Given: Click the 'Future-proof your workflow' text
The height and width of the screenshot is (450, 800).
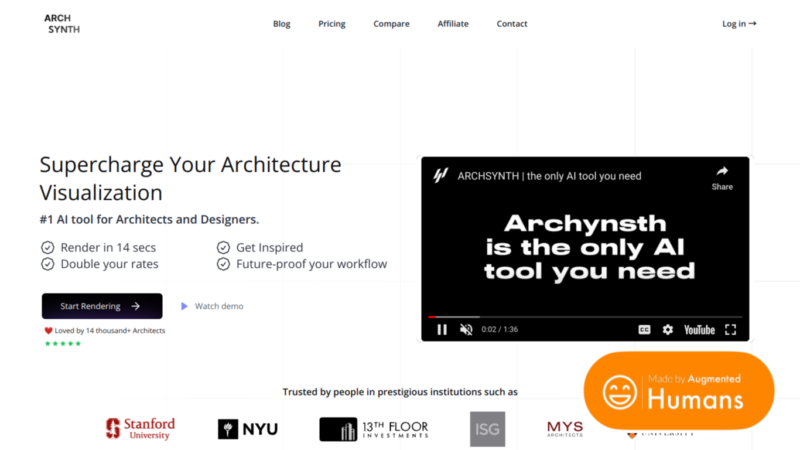Looking at the screenshot, I should click(311, 264).
